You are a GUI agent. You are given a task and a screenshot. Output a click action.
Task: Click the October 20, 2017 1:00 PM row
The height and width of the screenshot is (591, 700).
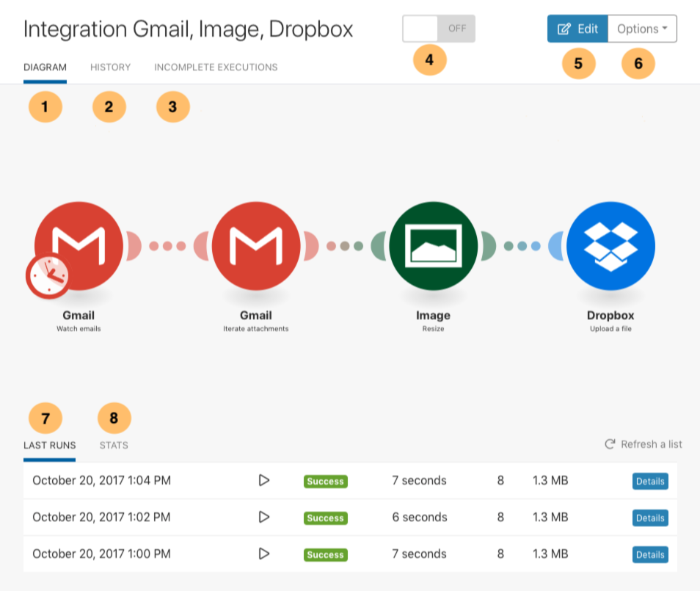(350, 554)
